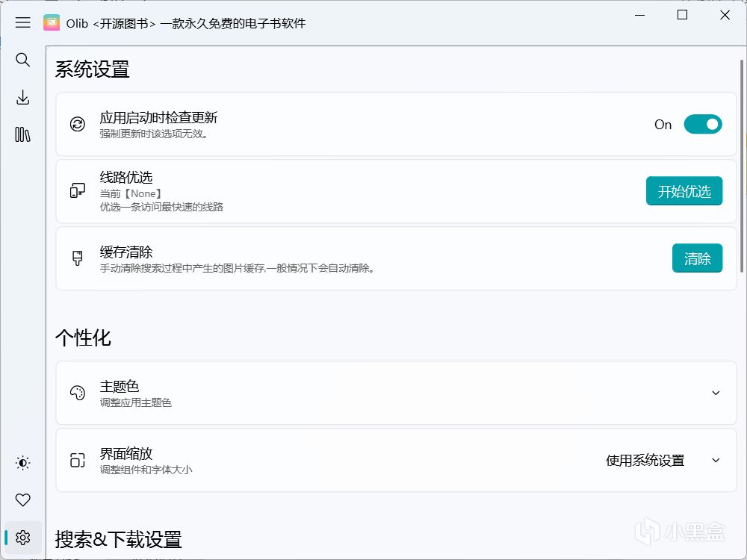Screen dimensions: 747x560
Task: Click the Olib app logo icon
Action: tap(52, 22)
